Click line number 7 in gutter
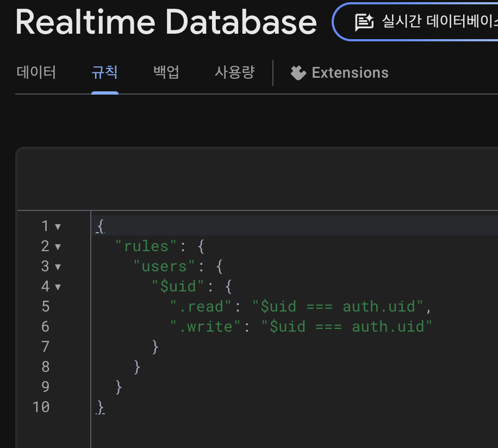The image size is (498, 448). click(46, 347)
